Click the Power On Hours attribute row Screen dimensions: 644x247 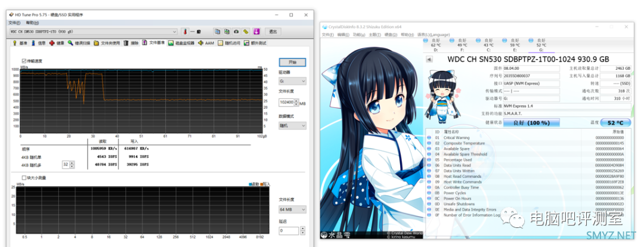[527, 199]
